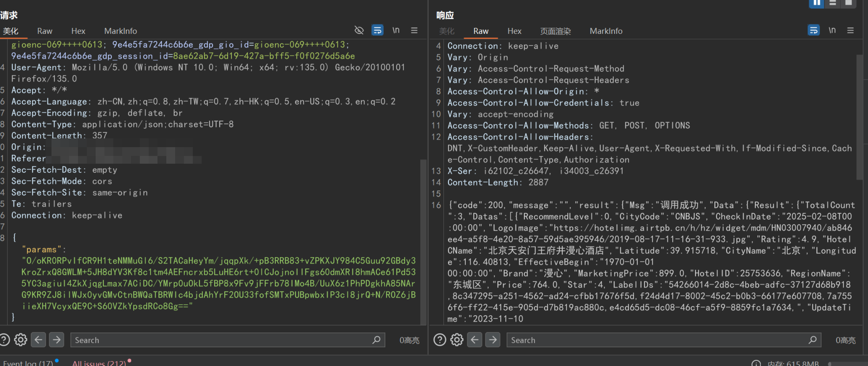This screenshot has width=868, height=366.
Task: Go to next request search match
Action: (x=56, y=340)
